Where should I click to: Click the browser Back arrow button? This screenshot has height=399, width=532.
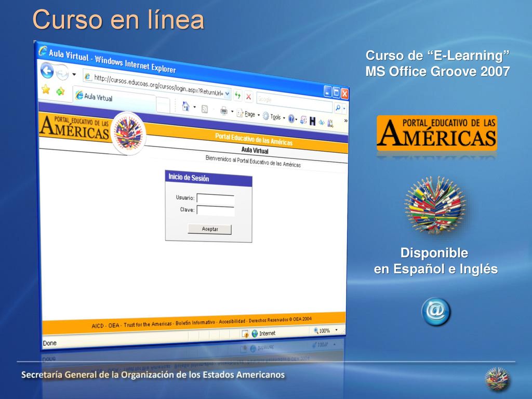click(x=47, y=71)
